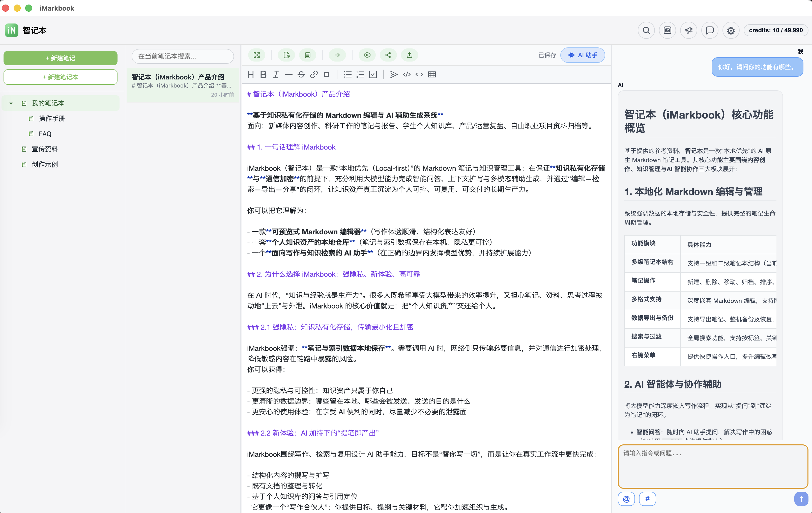Insert a task checklist
Screen dimensions: 812x513
point(373,74)
